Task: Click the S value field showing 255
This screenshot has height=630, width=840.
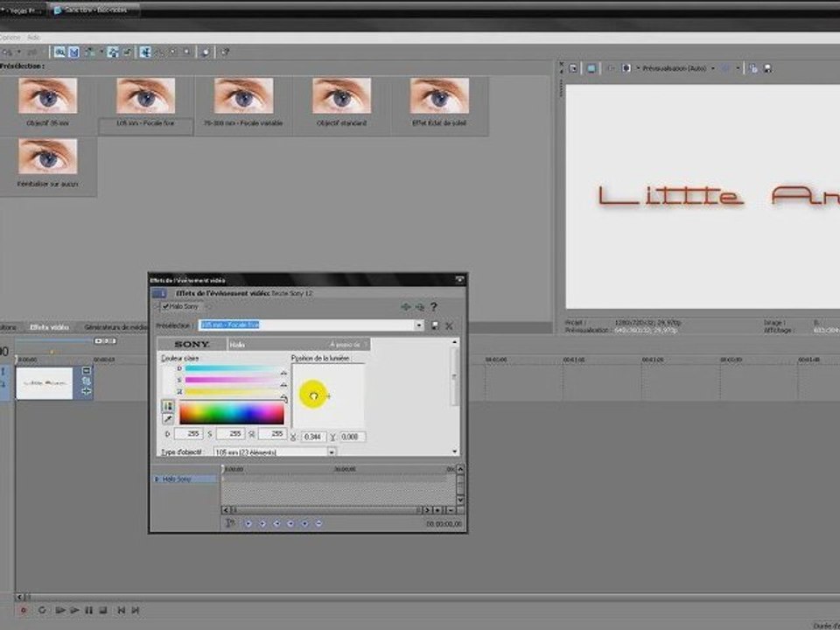Action: (x=230, y=433)
